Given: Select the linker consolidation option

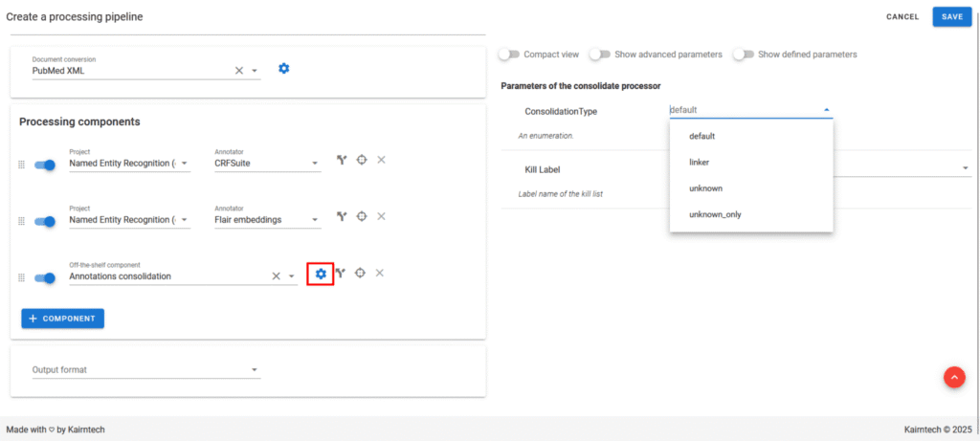Looking at the screenshot, I should (x=700, y=163).
